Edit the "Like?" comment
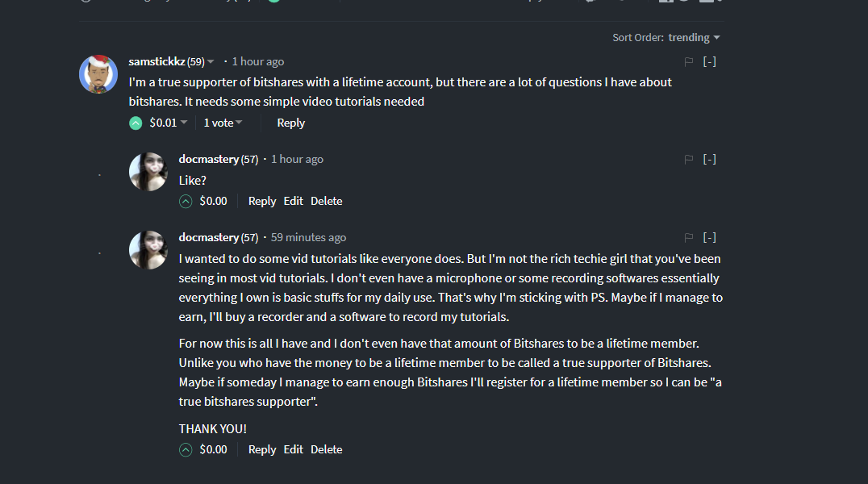Viewport: 868px width, 484px height. coord(294,201)
